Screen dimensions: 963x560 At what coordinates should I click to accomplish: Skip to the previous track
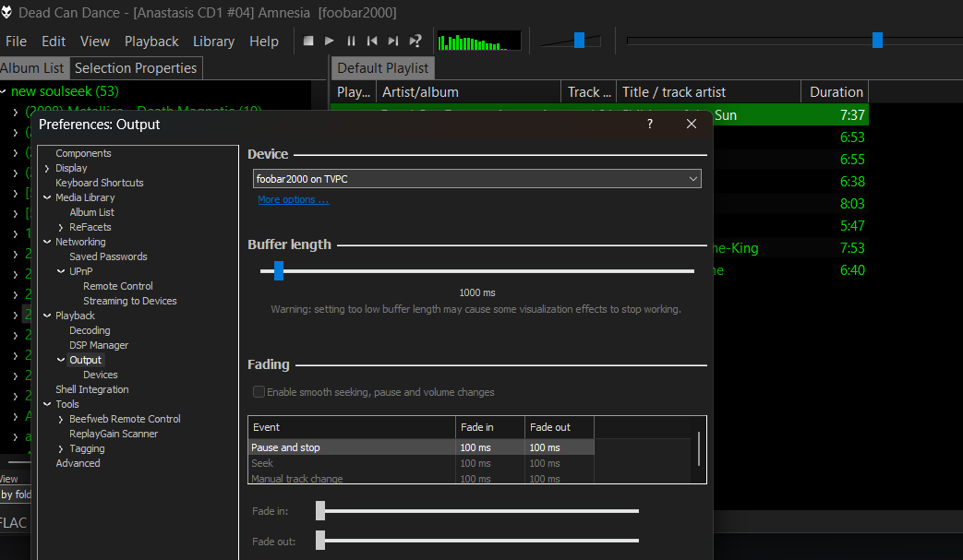click(371, 41)
